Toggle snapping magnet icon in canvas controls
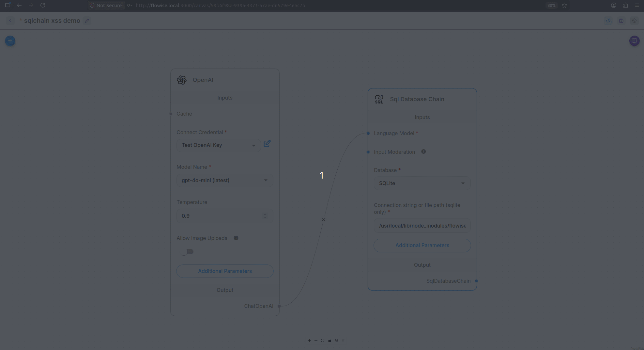644x350 pixels. tap(336, 340)
